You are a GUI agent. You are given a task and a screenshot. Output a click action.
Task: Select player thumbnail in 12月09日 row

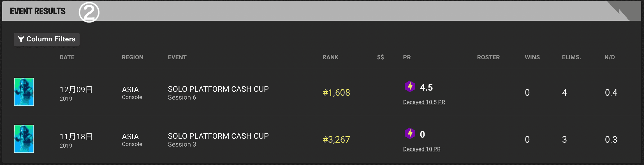click(24, 92)
